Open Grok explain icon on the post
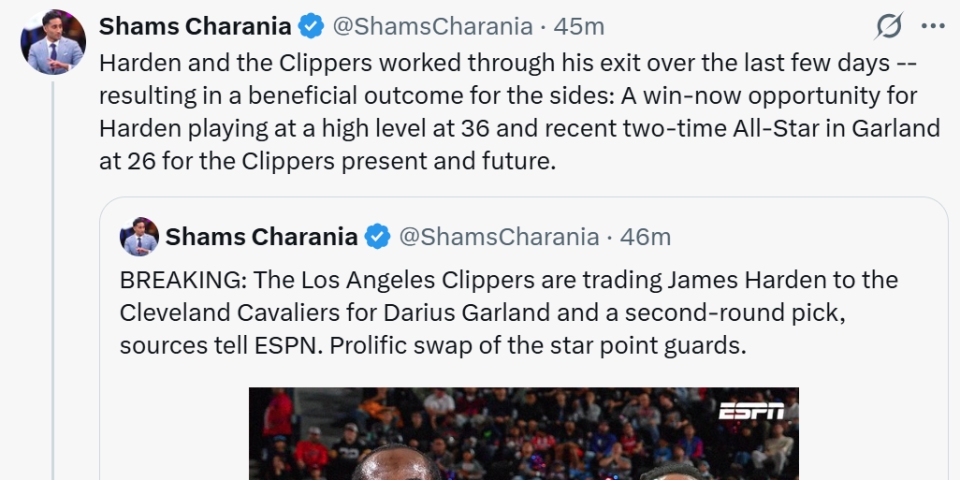 tap(888, 26)
